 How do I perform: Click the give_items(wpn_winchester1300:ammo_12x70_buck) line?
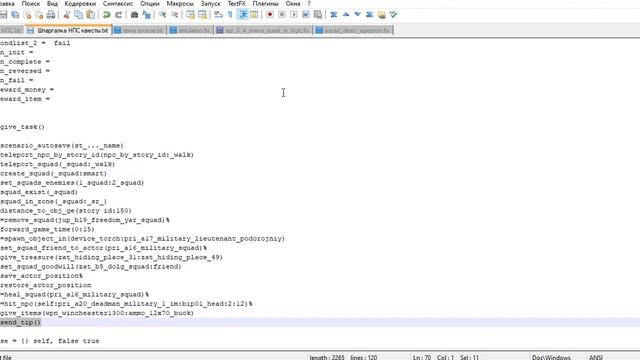(97, 313)
